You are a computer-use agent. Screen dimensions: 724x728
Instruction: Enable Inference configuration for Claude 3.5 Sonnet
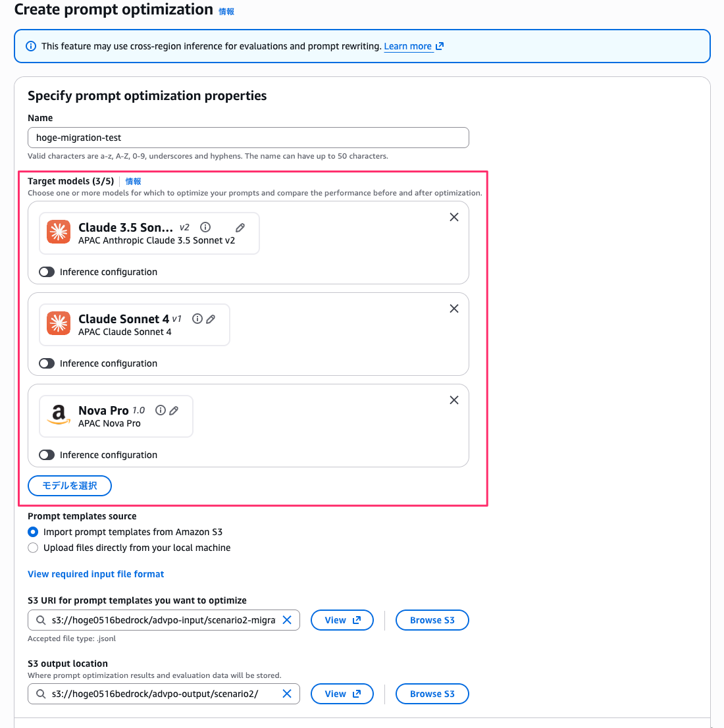tap(47, 272)
